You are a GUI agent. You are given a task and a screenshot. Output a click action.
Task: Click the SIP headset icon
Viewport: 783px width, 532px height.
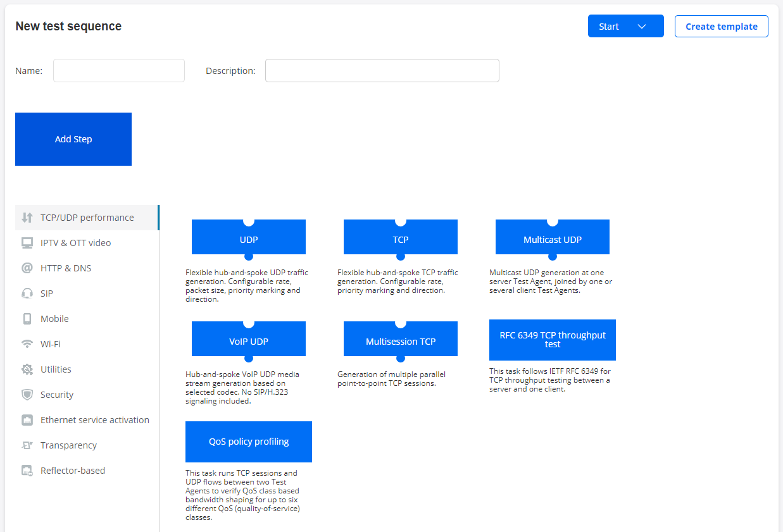click(27, 294)
